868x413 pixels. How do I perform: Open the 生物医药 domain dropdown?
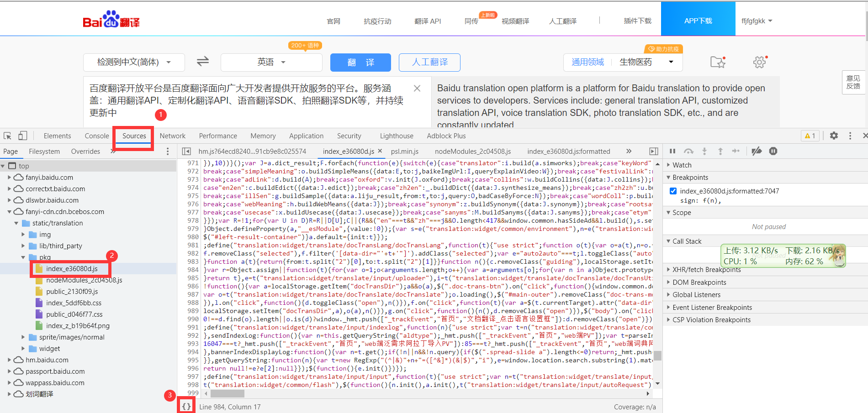pos(646,62)
